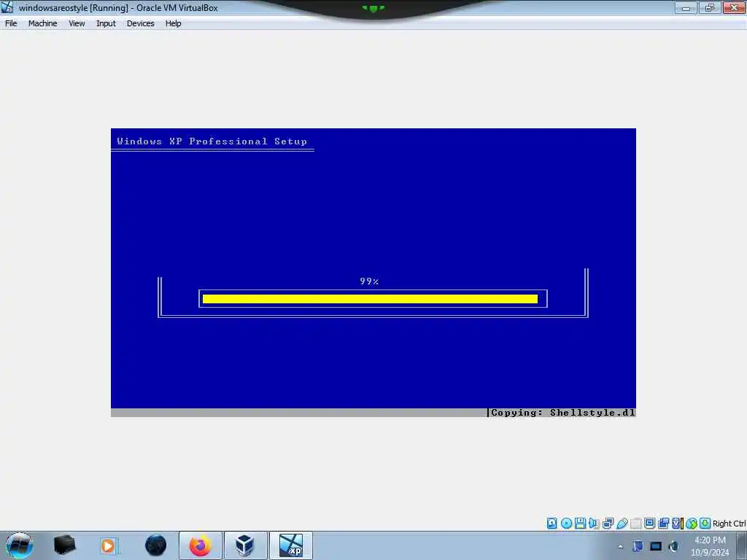Switch to Firefox in the taskbar

click(201, 545)
